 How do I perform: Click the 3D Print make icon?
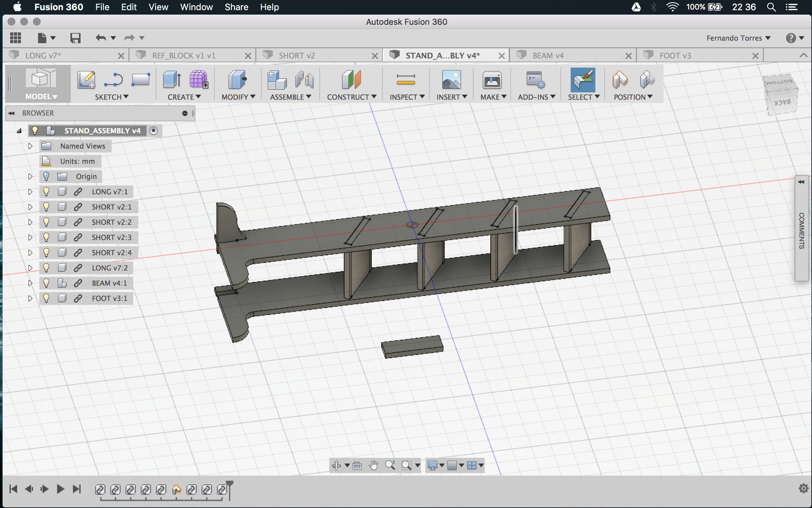coord(492,80)
